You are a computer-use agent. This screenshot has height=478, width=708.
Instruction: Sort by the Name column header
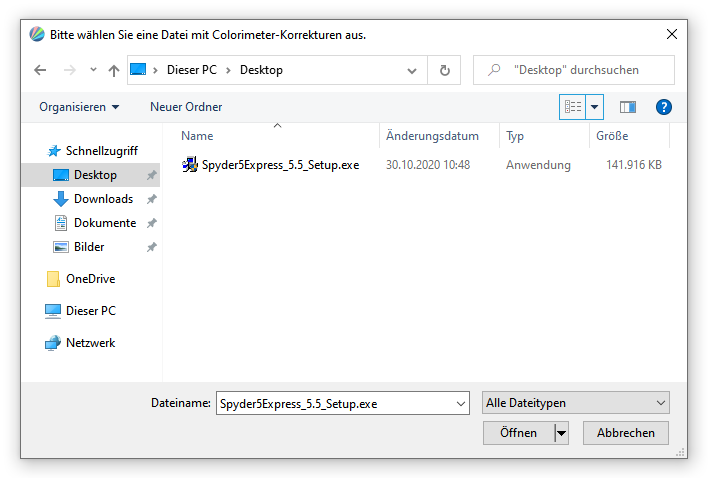pyautogui.click(x=197, y=136)
